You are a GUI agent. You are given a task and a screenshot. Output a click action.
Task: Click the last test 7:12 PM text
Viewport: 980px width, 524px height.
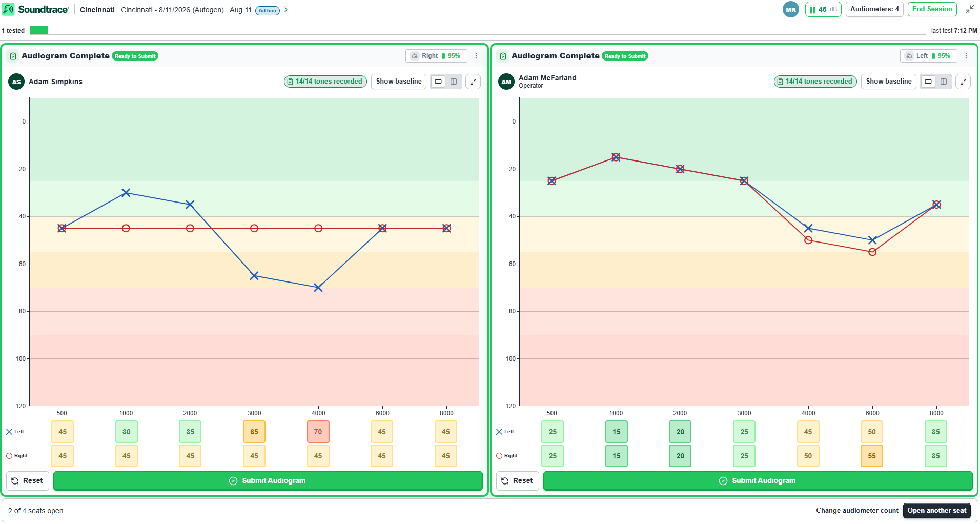point(954,31)
